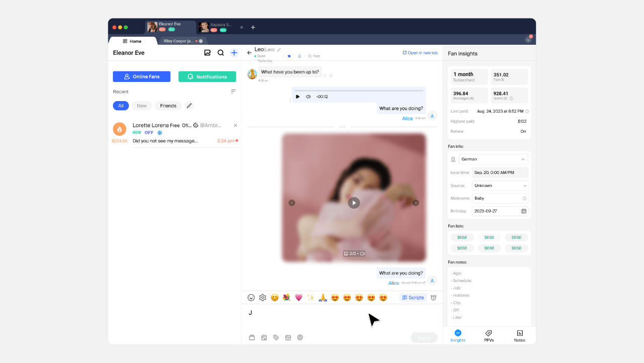This screenshot has height=363, width=644.
Task: Click the @ mention icon in composer toolbar
Action: pos(300,338)
